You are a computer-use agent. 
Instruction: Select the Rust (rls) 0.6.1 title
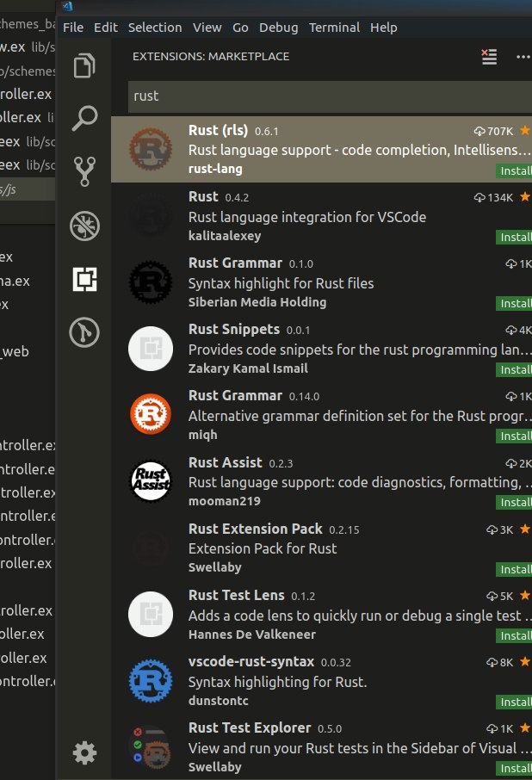[x=219, y=130]
